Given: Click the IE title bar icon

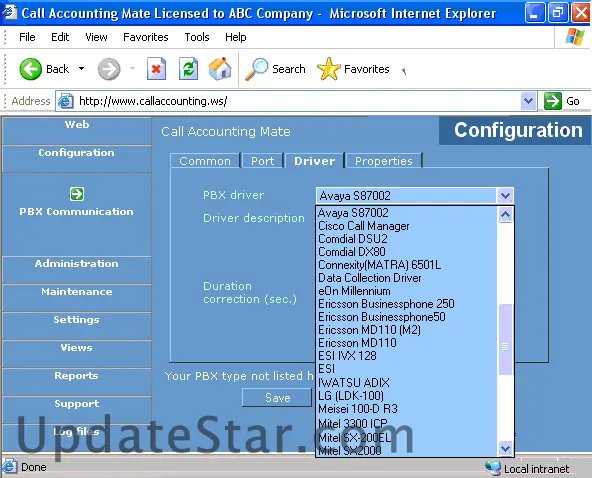Looking at the screenshot, I should (9, 12).
